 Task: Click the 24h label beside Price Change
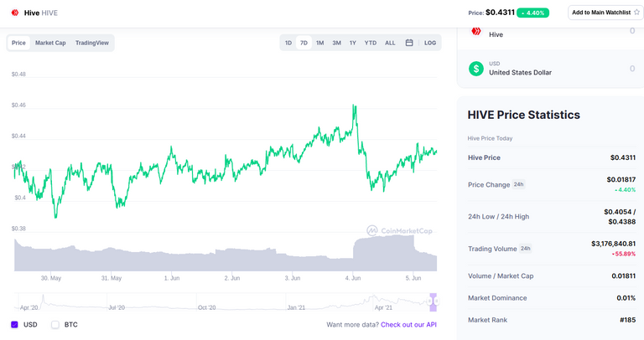click(x=519, y=184)
